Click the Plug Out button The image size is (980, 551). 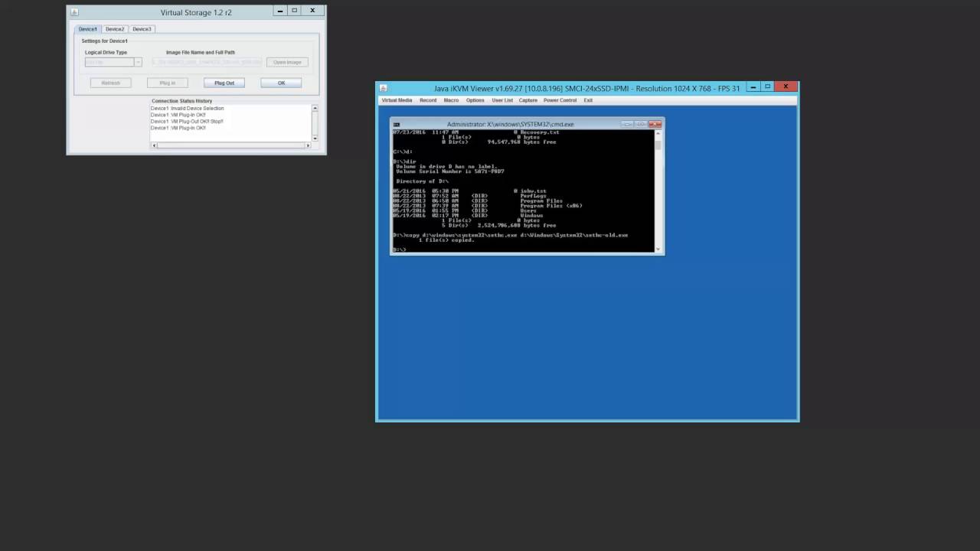224,83
